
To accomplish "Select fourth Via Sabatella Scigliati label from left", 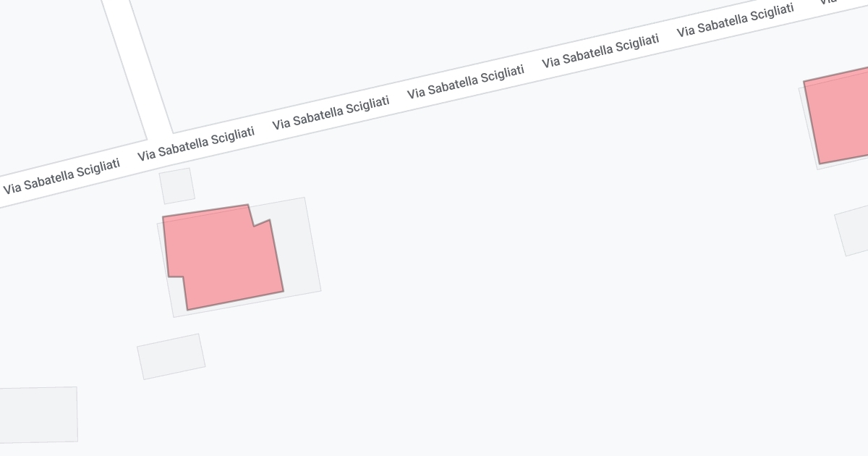I will 466,82.
